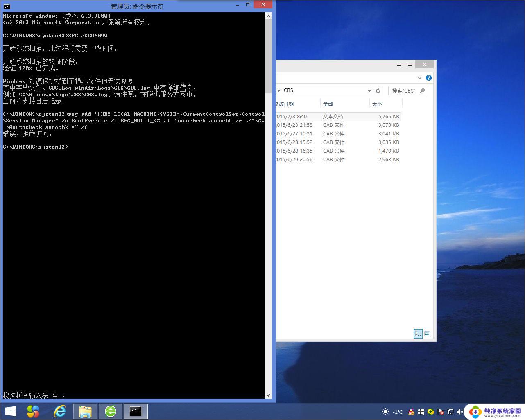Click the 5,765 KB size cell
Image resolution: width=525 pixels, height=420 pixels.
[388, 117]
